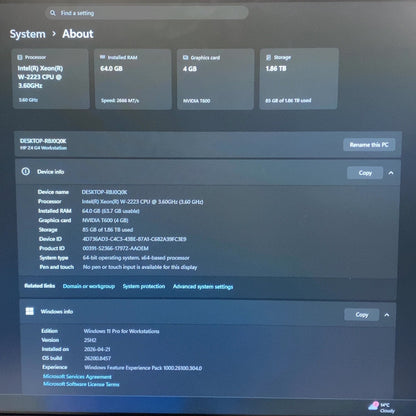Click the search magnifier icon

pyautogui.click(x=53, y=13)
